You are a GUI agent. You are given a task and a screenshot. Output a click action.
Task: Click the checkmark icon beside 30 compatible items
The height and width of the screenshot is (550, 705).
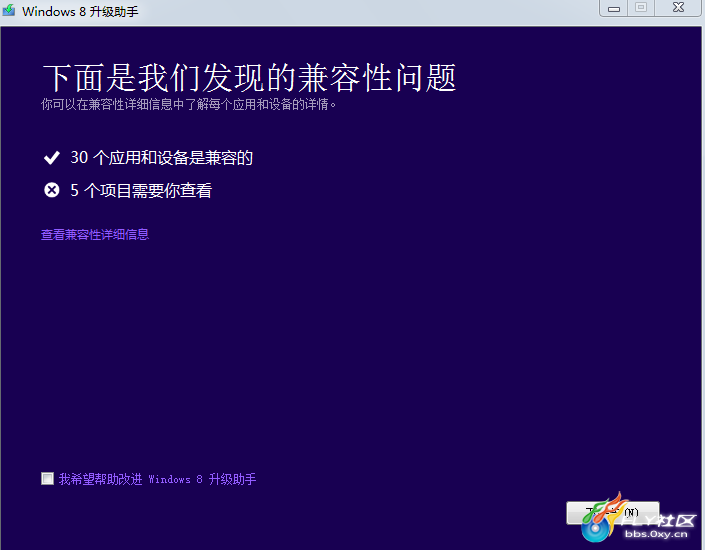[52, 158]
